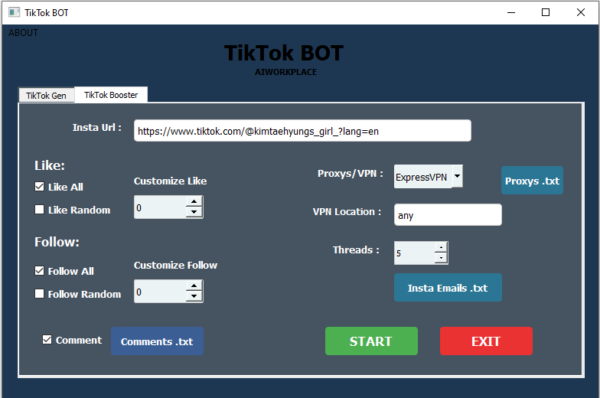Image resolution: width=600 pixels, height=398 pixels.
Task: Decrease the Customize Like value
Action: [x=194, y=212]
